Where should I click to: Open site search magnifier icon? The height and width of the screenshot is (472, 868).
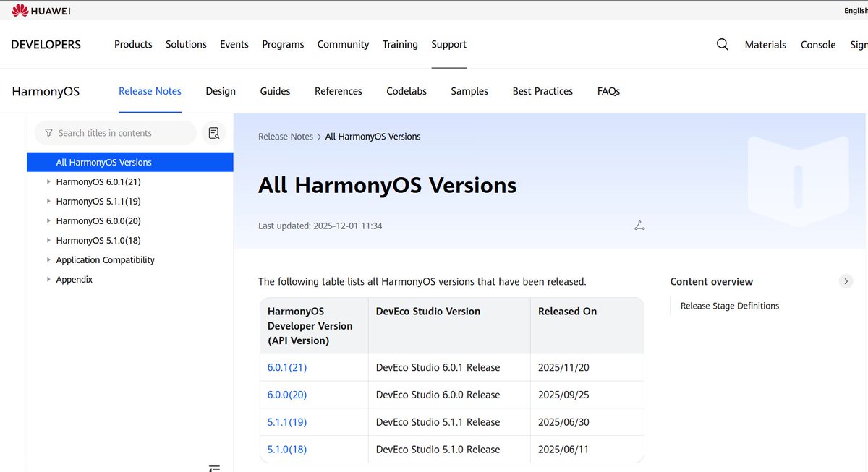(x=722, y=44)
